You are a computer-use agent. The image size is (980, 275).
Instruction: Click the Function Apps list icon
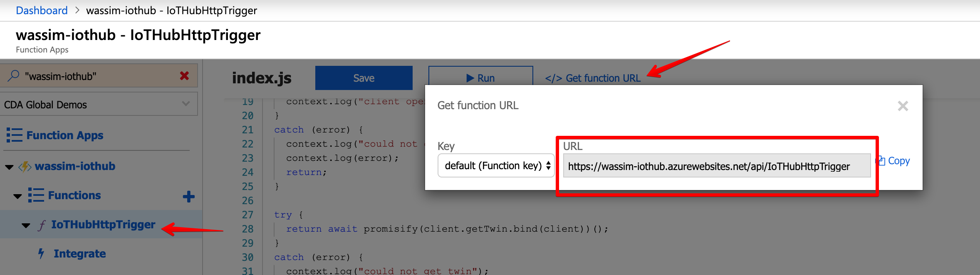[14, 135]
